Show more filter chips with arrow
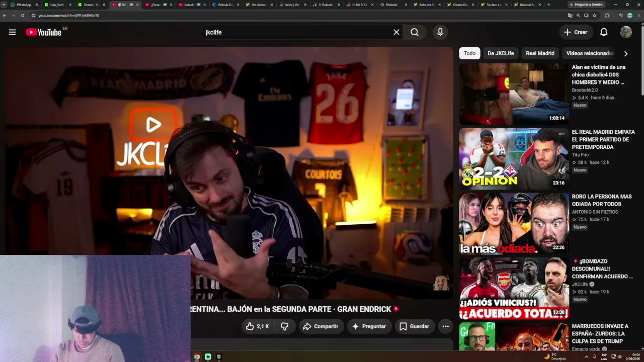This screenshot has height=362, width=644. tap(626, 53)
